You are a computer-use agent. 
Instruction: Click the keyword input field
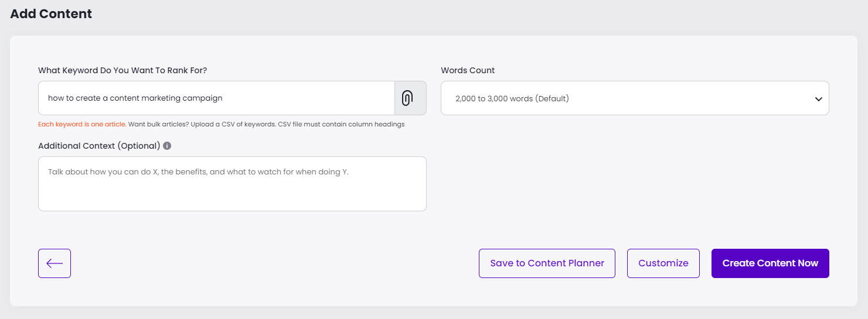[216, 98]
